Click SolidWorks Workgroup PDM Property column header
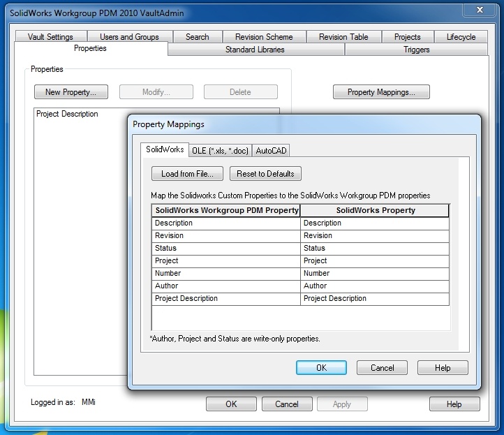The width and height of the screenshot is (504, 435). [226, 211]
